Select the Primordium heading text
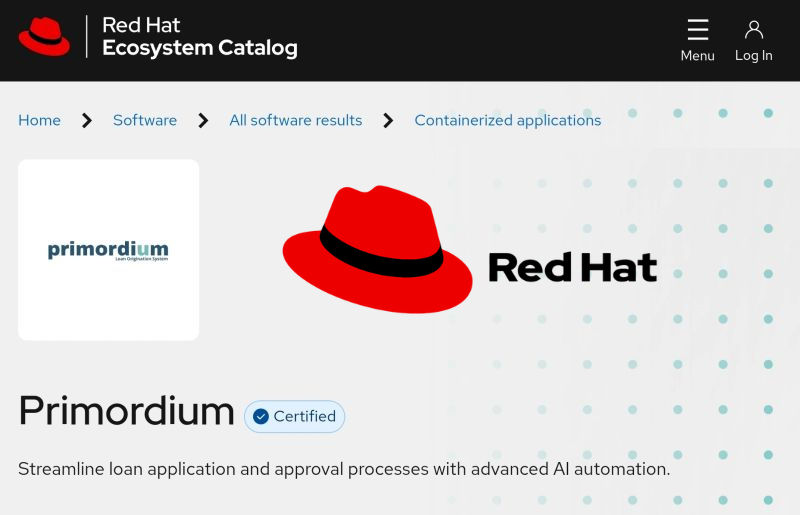The height and width of the screenshot is (515, 800). point(127,411)
